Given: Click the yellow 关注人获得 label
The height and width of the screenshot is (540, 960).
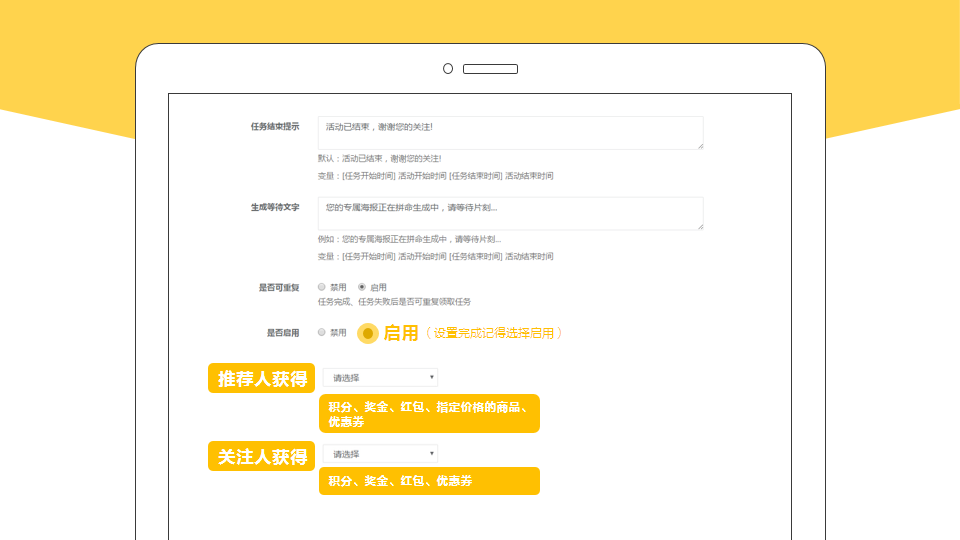Looking at the screenshot, I should point(262,456).
